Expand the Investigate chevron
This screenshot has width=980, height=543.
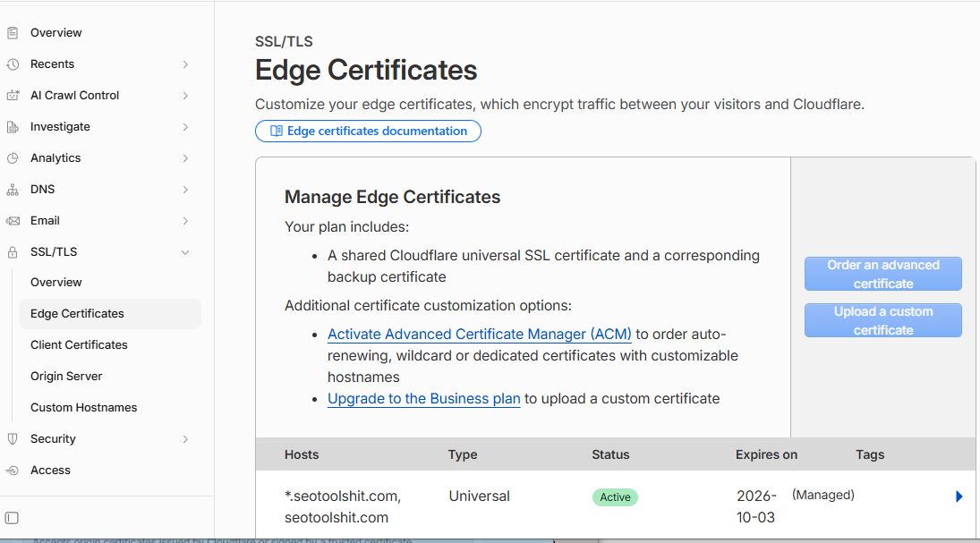point(185,127)
